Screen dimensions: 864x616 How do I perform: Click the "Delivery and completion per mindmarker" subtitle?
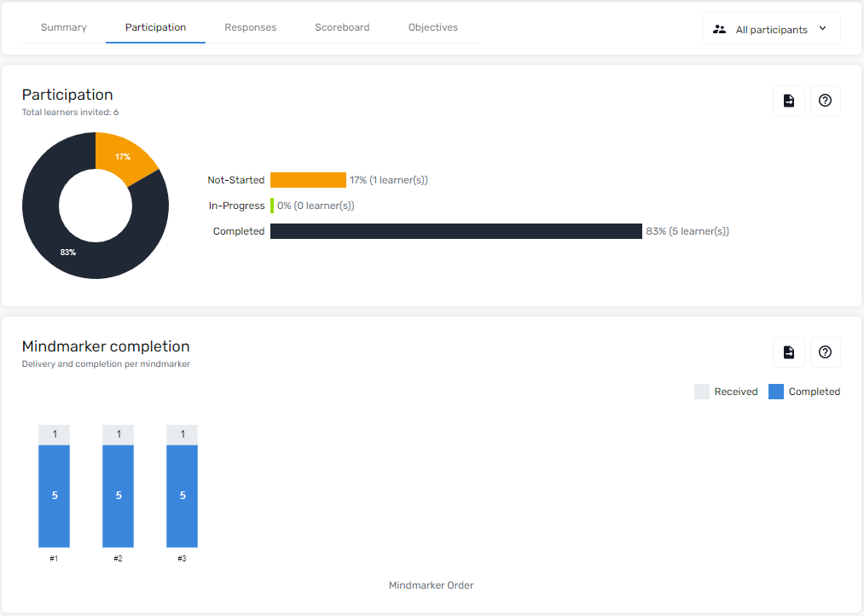tap(106, 364)
